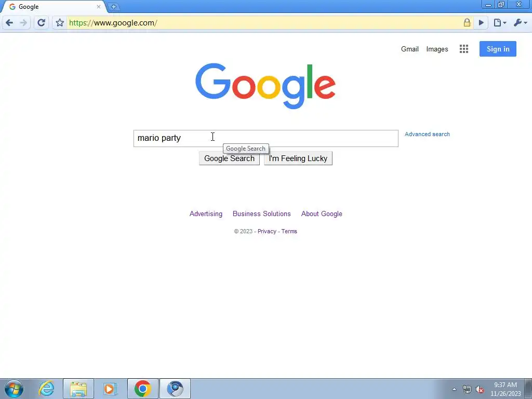Launch Internet Explorer from the taskbar
Screen dimensions: 532x399
coord(46,389)
